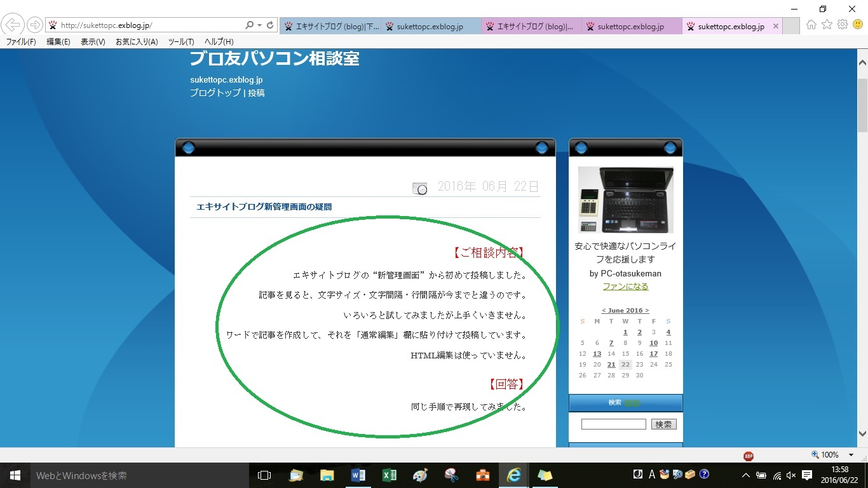Open File Explorer from the taskbar
The image size is (868, 488).
(x=327, y=475)
